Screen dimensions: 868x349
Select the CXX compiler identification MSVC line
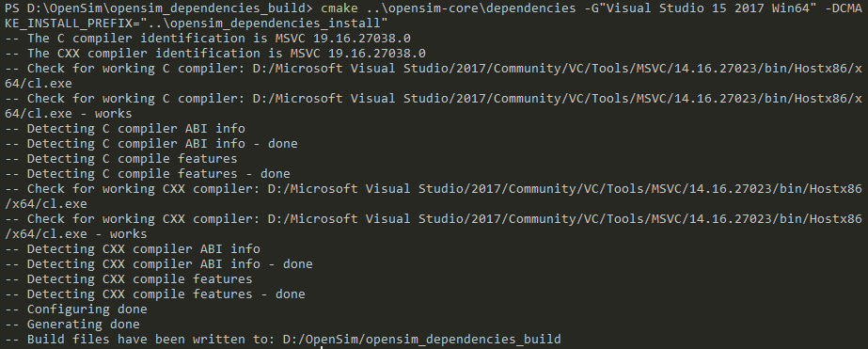coord(215,54)
